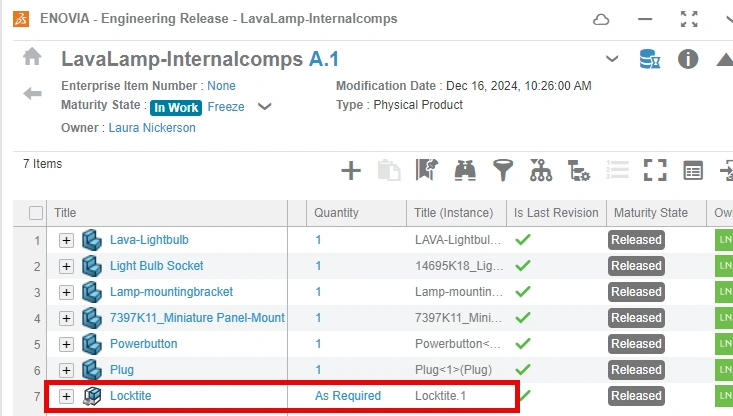Click the database icon in header

click(x=651, y=59)
